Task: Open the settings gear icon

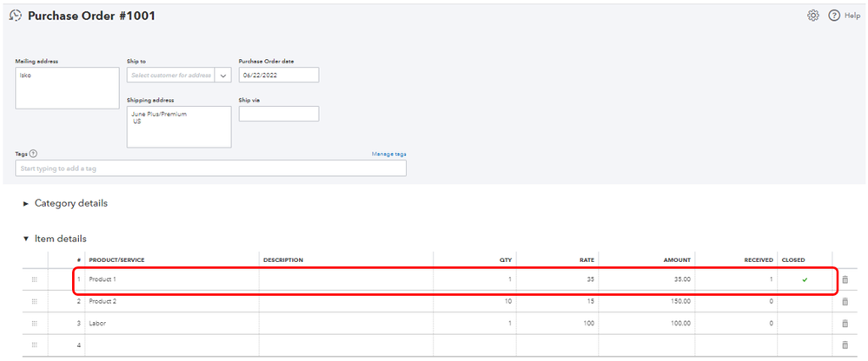Action: 813,16
